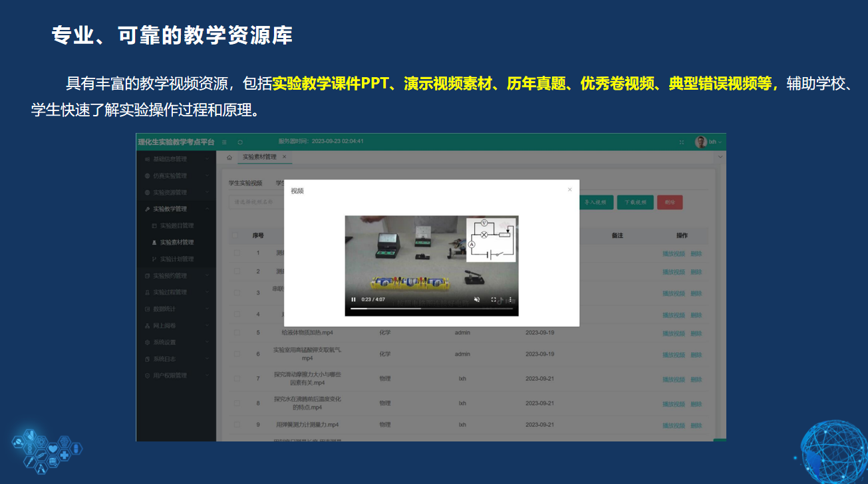868x484 pixels.
Task: Unmute the video with speaker icon
Action: pos(477,300)
